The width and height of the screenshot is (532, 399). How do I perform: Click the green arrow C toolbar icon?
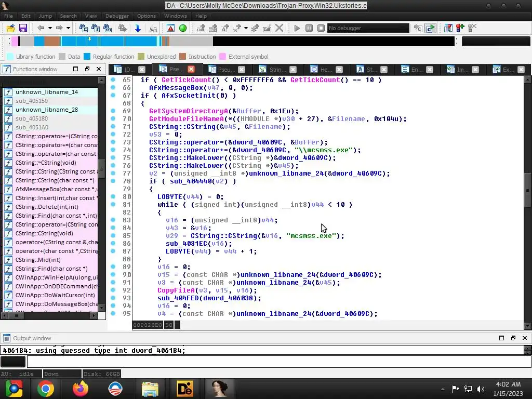pyautogui.click(x=430, y=28)
